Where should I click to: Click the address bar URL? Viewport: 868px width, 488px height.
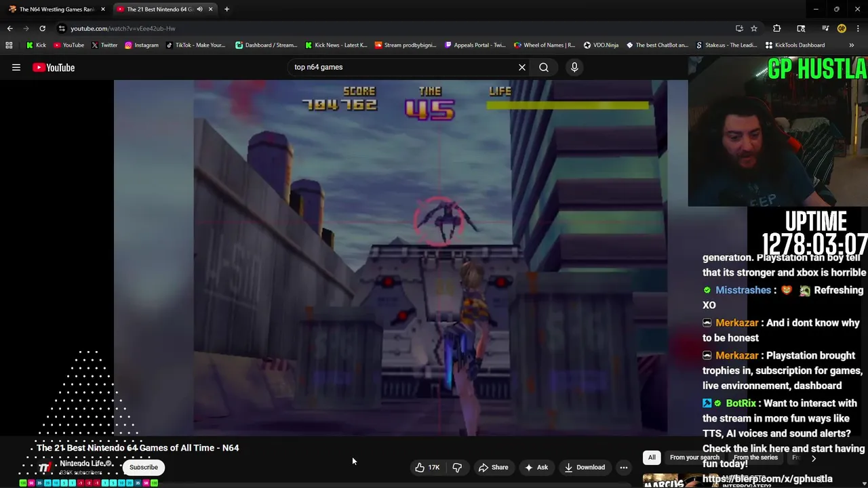(x=123, y=28)
